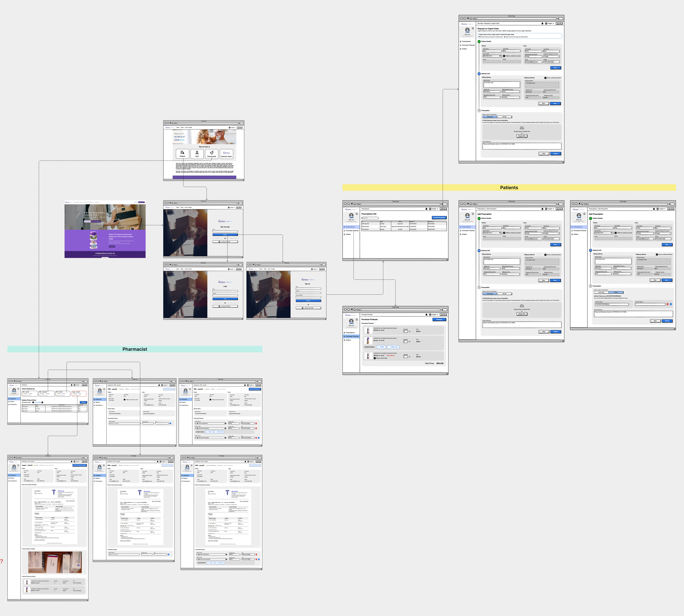Viewport: 684px width, 616px height.
Task: Select the Patient sign-up card icon
Action: tap(182, 153)
